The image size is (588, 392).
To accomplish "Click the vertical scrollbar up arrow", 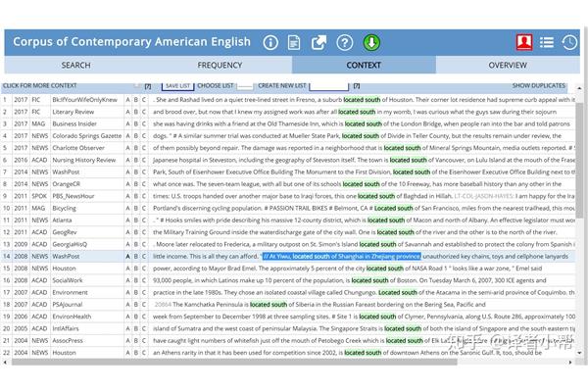I will [x=579, y=88].
